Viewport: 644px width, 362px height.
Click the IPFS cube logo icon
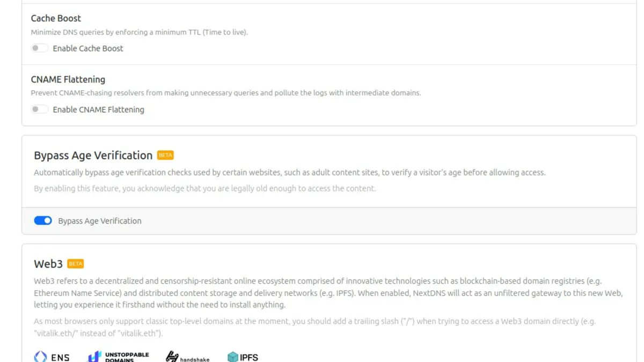[232, 357]
